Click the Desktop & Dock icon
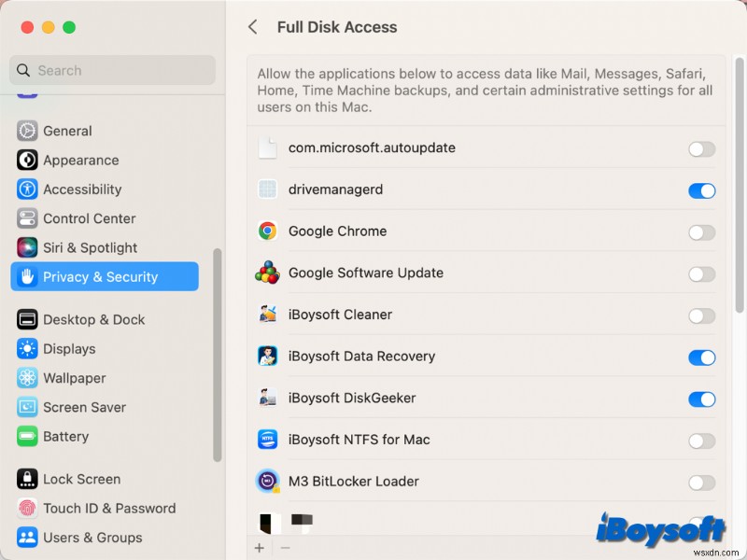 (x=27, y=319)
